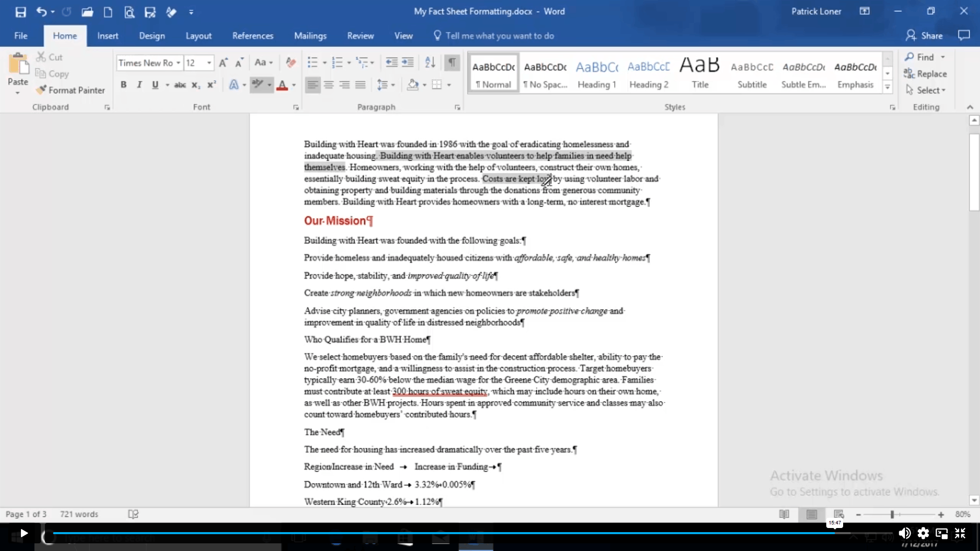Apply the Heading 1 style
Screen dimensions: 980x551
[596, 74]
